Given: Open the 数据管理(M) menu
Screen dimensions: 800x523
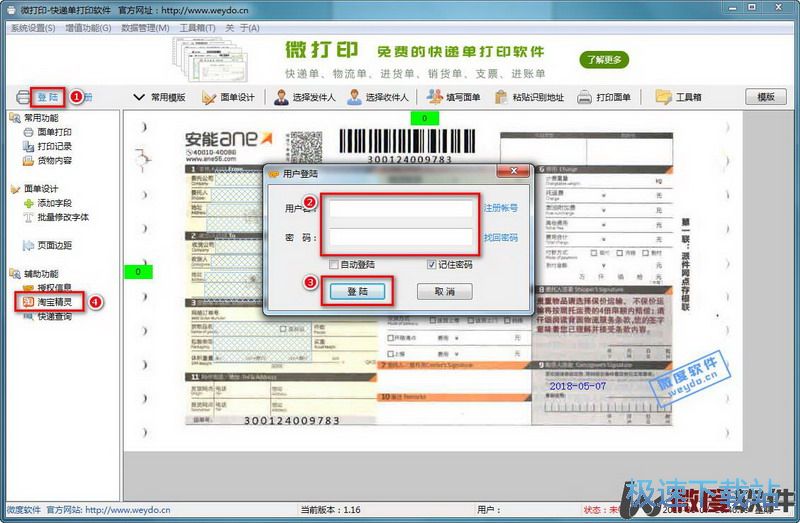Looking at the screenshot, I should (x=145, y=28).
